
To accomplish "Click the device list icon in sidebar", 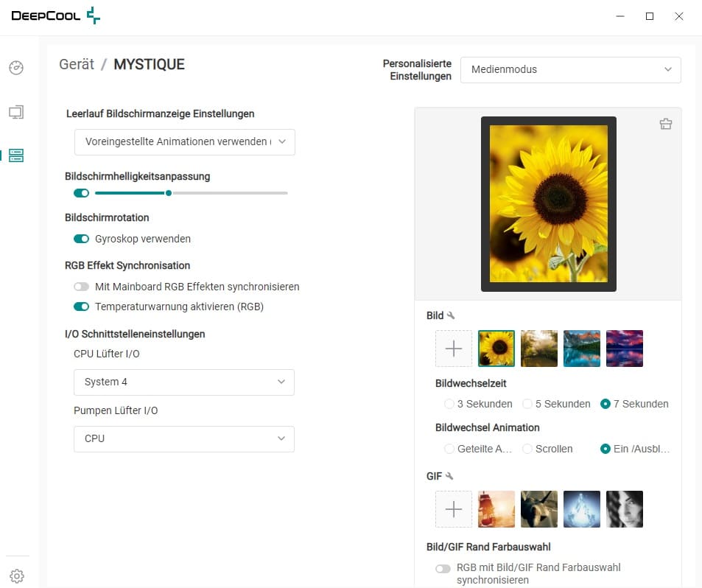I will coord(16,155).
